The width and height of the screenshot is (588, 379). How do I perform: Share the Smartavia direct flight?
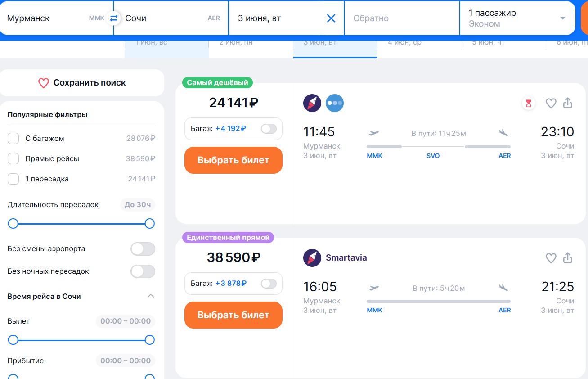point(568,258)
